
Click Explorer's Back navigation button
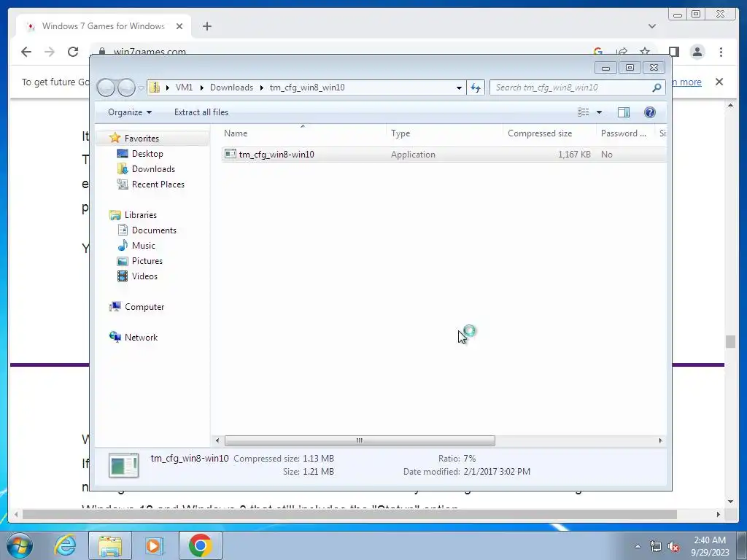pos(106,87)
